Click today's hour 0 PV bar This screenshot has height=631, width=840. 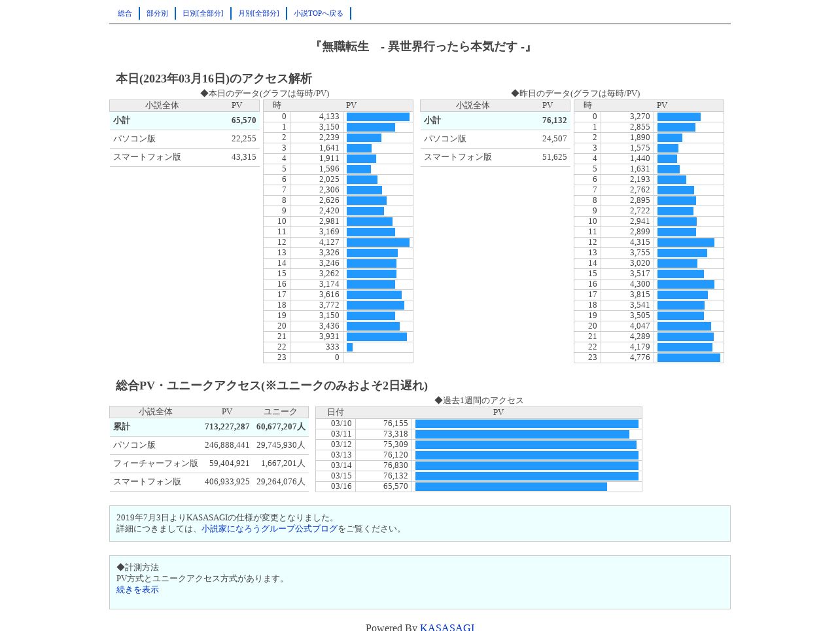[x=378, y=117]
